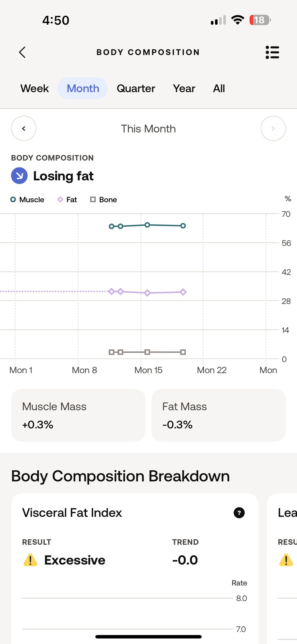This screenshot has width=297, height=644.
Task: Select the Year time range tab
Action: pos(184,88)
